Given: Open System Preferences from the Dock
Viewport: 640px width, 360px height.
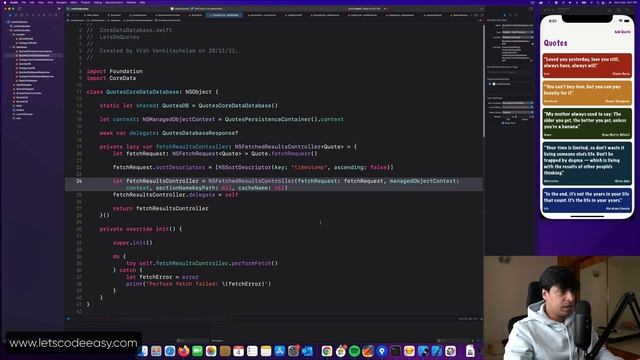Looking at the screenshot, I should tap(293, 351).
